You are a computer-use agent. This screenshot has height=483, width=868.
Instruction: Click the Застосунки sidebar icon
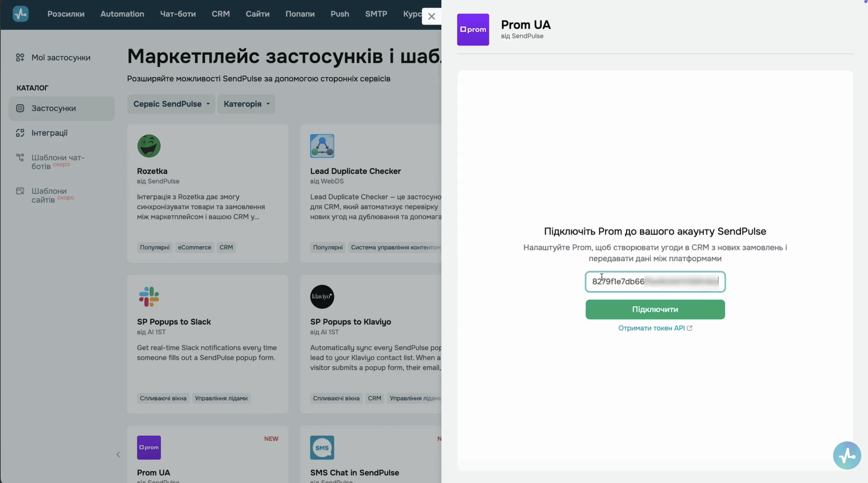[x=20, y=108]
